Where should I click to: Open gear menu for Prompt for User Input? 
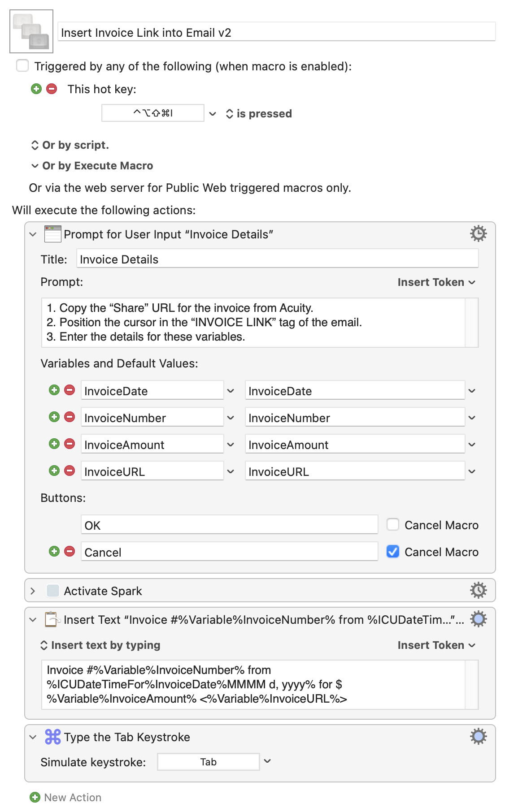pyautogui.click(x=478, y=234)
